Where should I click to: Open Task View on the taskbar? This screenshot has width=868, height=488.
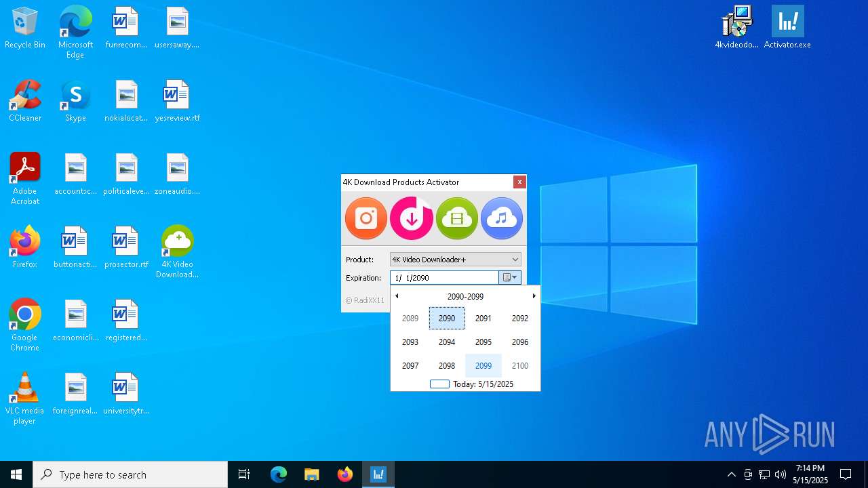(244, 474)
